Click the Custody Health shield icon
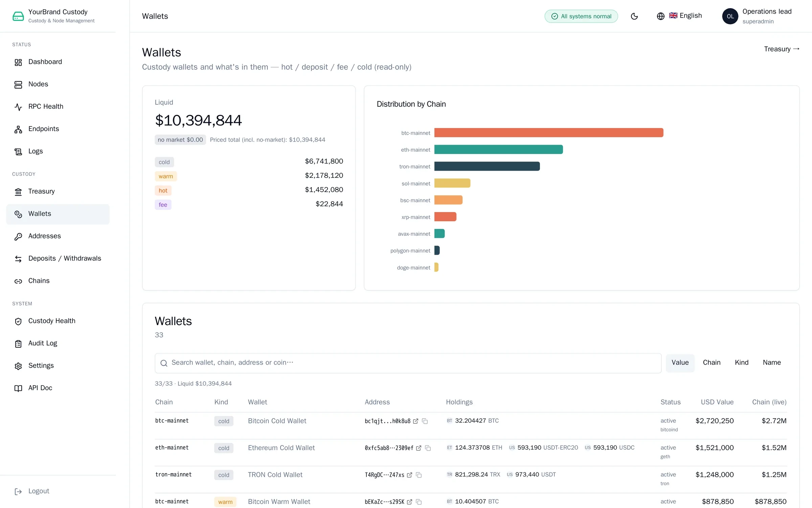 [x=18, y=321]
